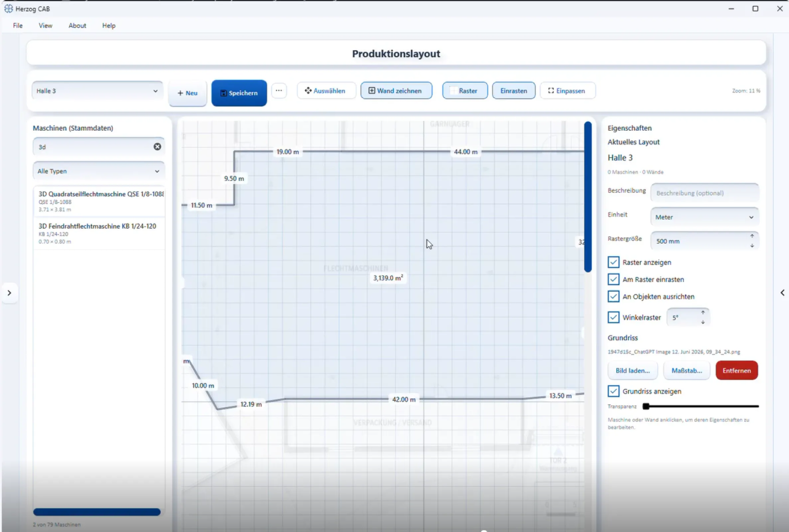Fit view with the Einpassen button

[x=568, y=90]
